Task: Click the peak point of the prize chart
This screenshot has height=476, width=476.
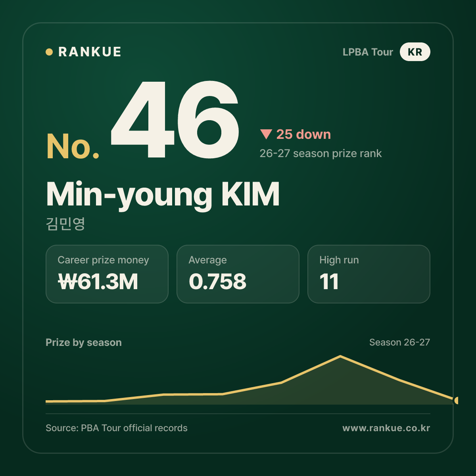Action: pos(340,356)
